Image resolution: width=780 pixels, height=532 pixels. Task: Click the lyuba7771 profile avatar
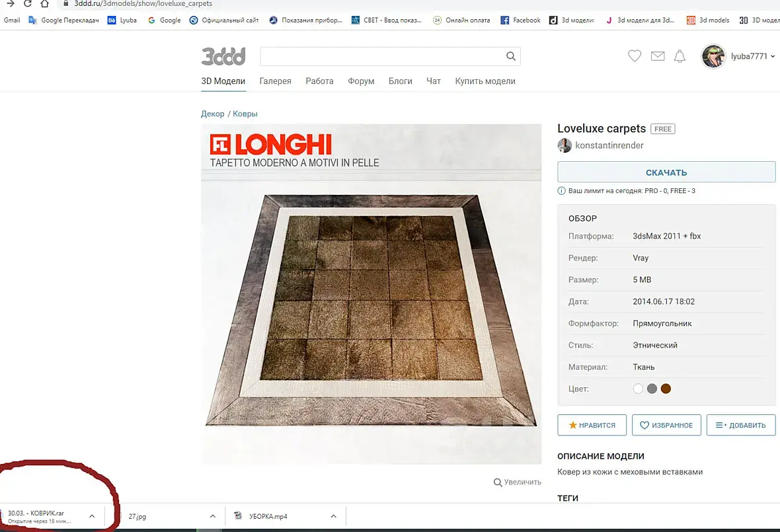point(713,56)
